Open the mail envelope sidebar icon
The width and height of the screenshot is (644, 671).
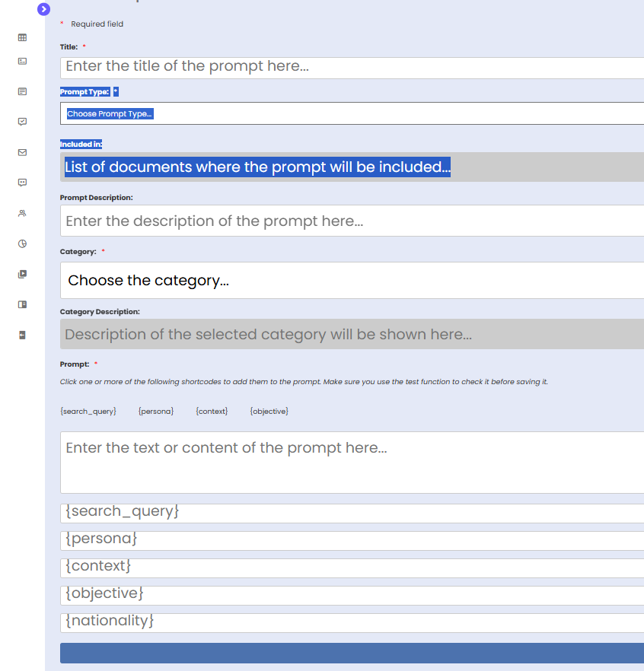pos(22,152)
